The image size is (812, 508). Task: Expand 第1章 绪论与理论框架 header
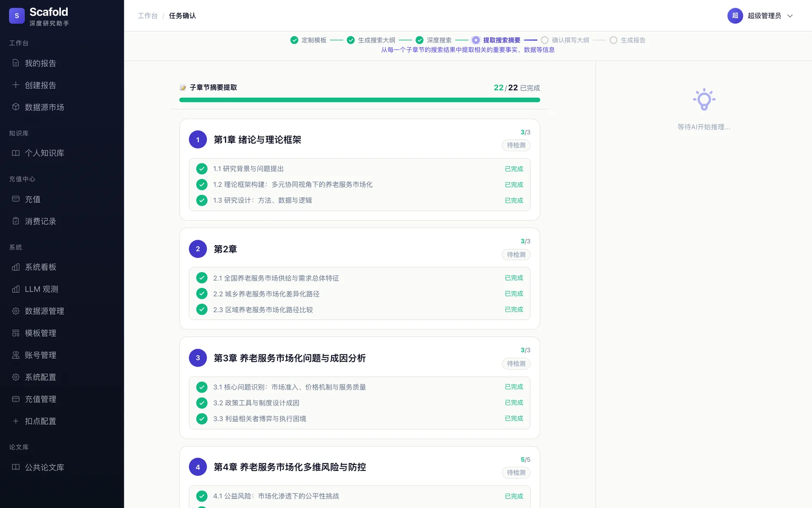point(359,140)
